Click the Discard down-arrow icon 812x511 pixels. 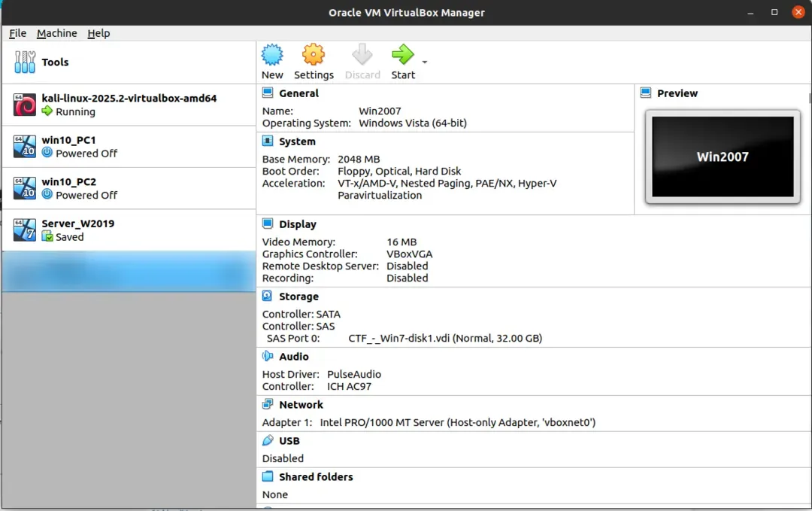[x=362, y=54]
